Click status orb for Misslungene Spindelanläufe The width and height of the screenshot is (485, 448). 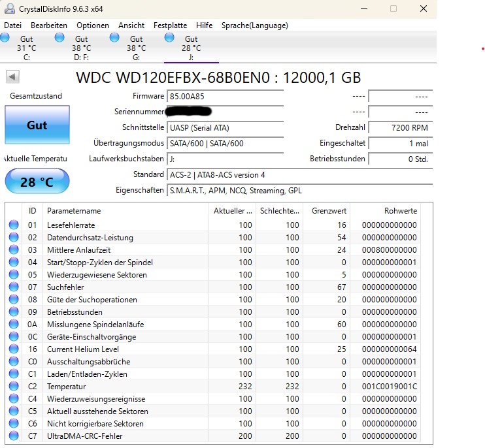(14, 324)
